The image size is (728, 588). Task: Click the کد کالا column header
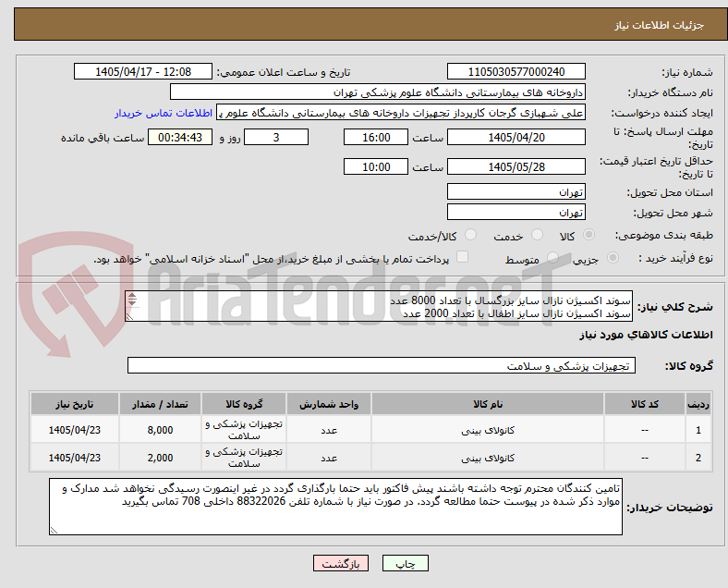point(645,404)
